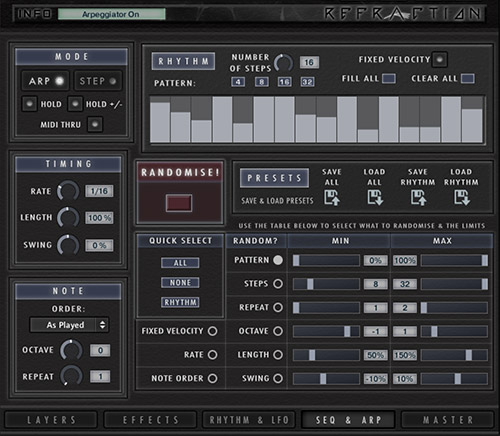Screen dimensions: 500x436
Task: Click the Load Rhythm icon
Action: pyautogui.click(x=462, y=197)
